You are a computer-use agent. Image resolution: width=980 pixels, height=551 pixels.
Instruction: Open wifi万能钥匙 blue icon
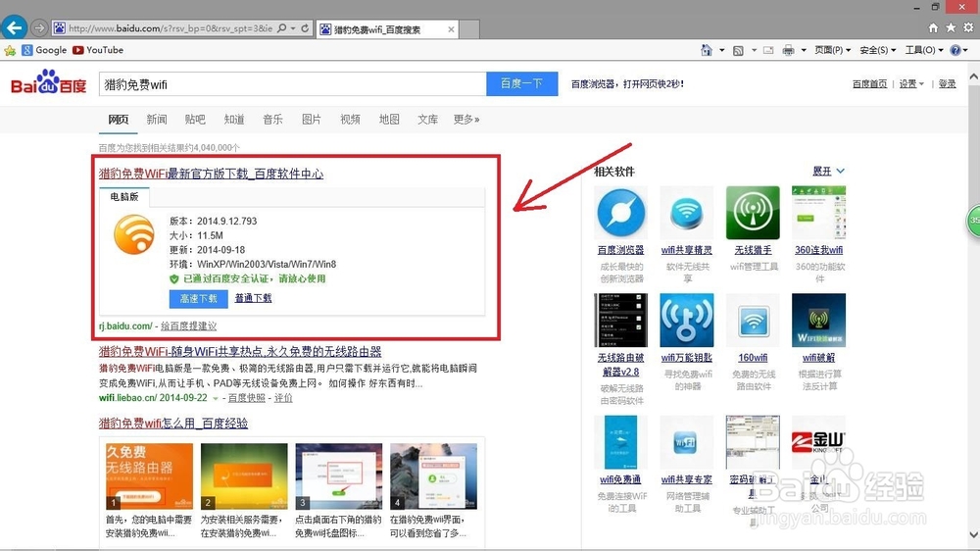686,320
